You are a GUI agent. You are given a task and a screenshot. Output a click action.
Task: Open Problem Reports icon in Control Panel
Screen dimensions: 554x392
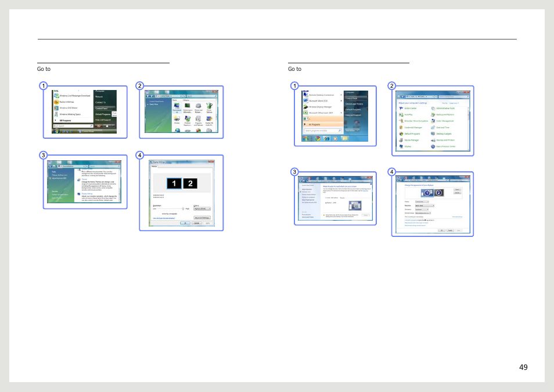click(188, 120)
